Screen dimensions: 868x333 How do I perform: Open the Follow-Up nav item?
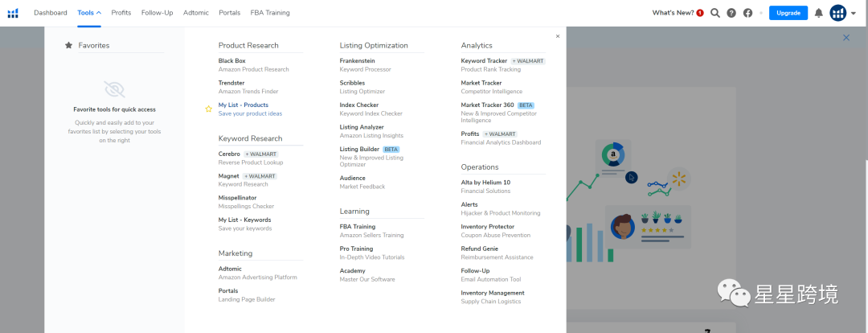click(158, 13)
